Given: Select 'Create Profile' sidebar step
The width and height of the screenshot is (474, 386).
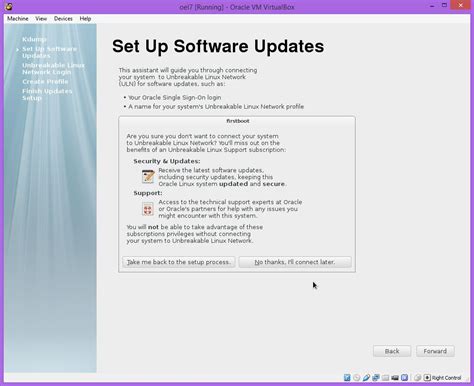Looking at the screenshot, I should 45,82.
